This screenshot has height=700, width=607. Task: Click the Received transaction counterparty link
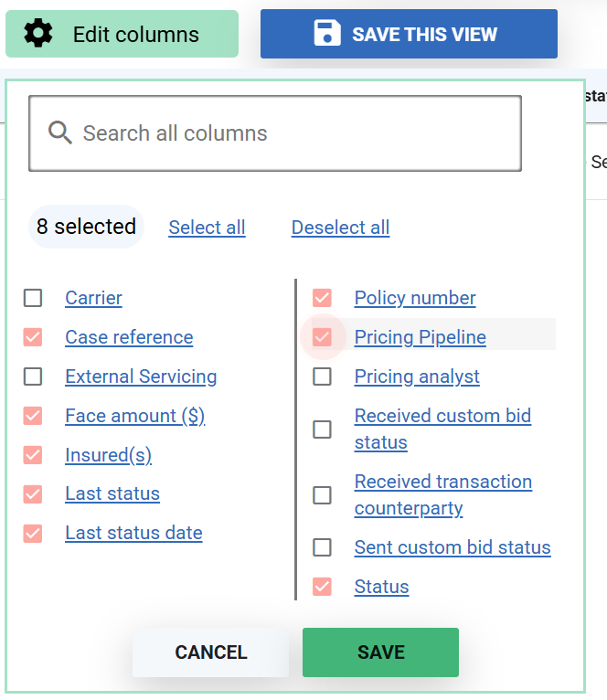pos(442,494)
